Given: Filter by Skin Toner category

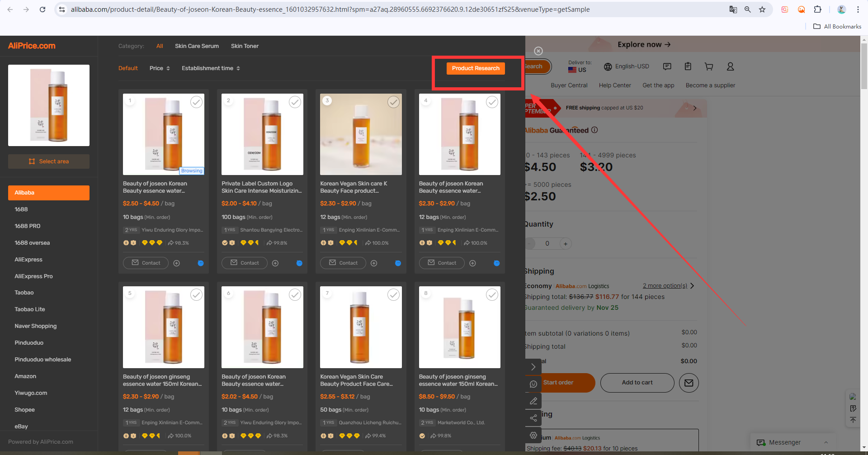Looking at the screenshot, I should click(245, 46).
